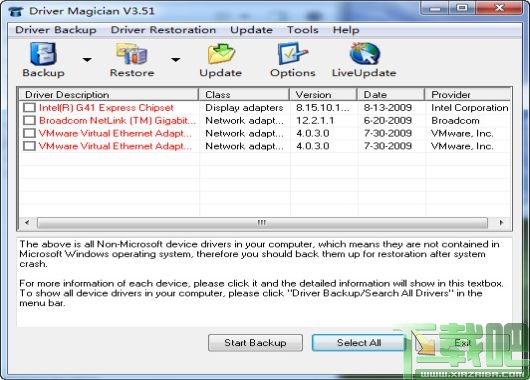
Task: Minimize the Driver Magician window
Action: [436, 8]
